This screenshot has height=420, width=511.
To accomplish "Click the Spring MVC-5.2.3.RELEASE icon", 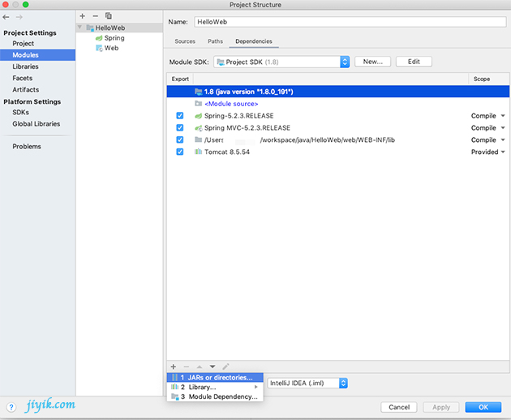I will [x=199, y=128].
